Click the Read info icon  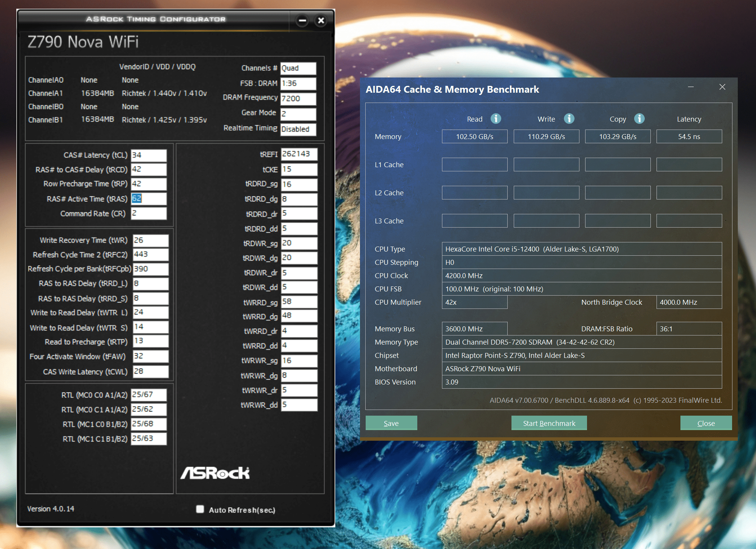click(x=496, y=119)
